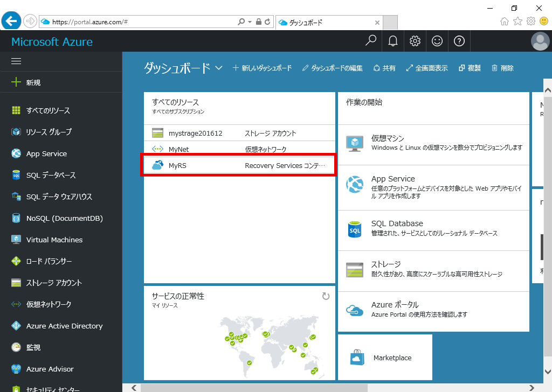Open SQL Database getting-started item

(433, 230)
